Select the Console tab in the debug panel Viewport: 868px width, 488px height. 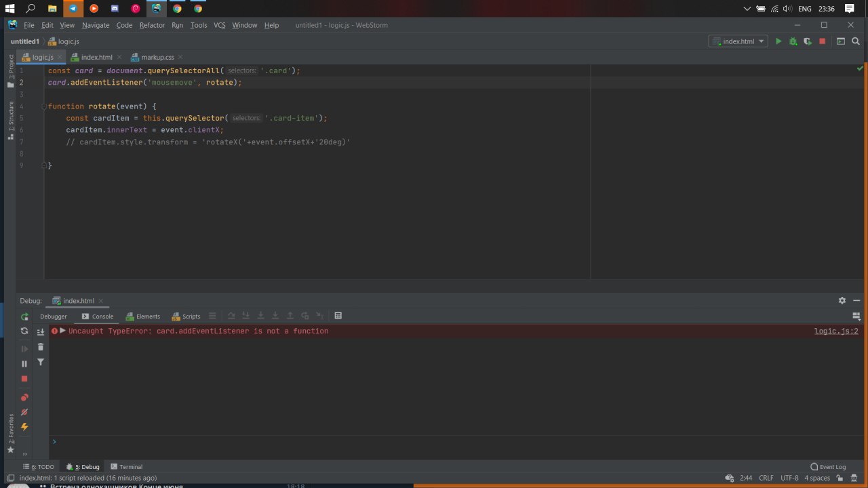(x=98, y=317)
